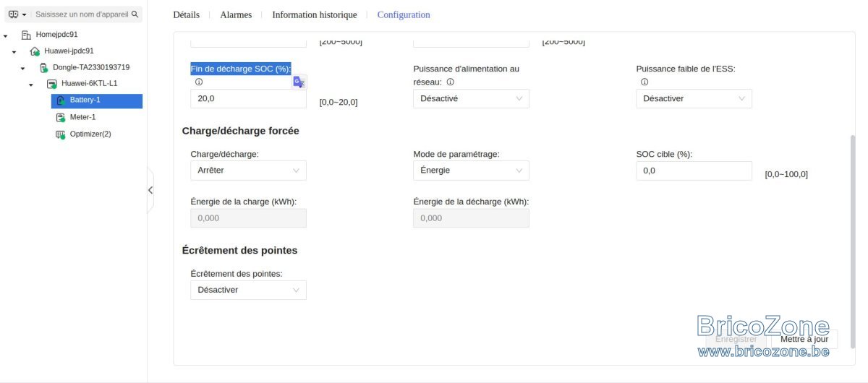Screen dimensions: 868x383
Task: Select Battery-1 in the device tree
Action: 97,100
